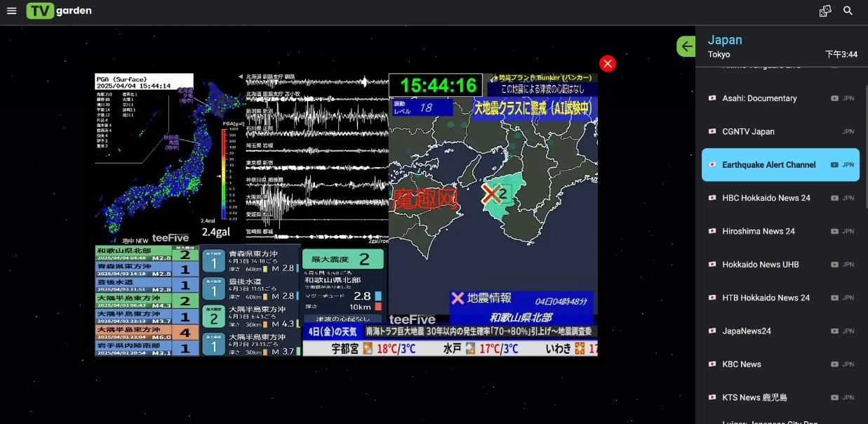Click the video icon beside Hokkaido News UHB
The height and width of the screenshot is (424, 868).
[834, 265]
